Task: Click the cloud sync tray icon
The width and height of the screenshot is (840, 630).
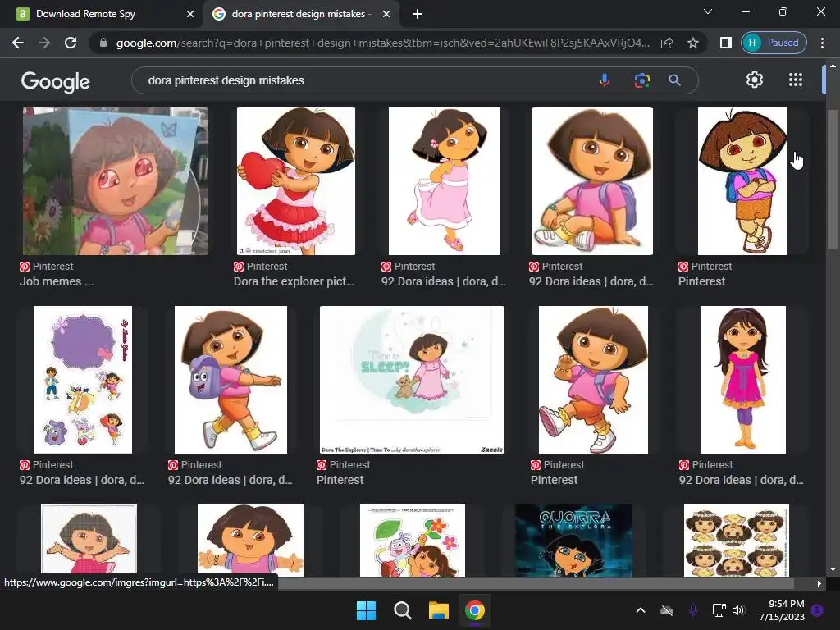Action: coord(667,610)
